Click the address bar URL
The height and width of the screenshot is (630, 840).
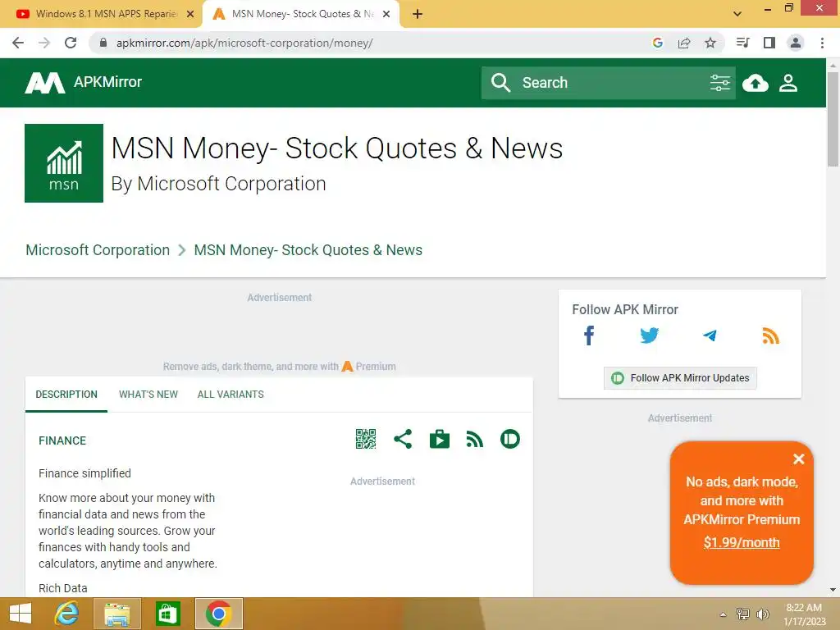[244, 43]
